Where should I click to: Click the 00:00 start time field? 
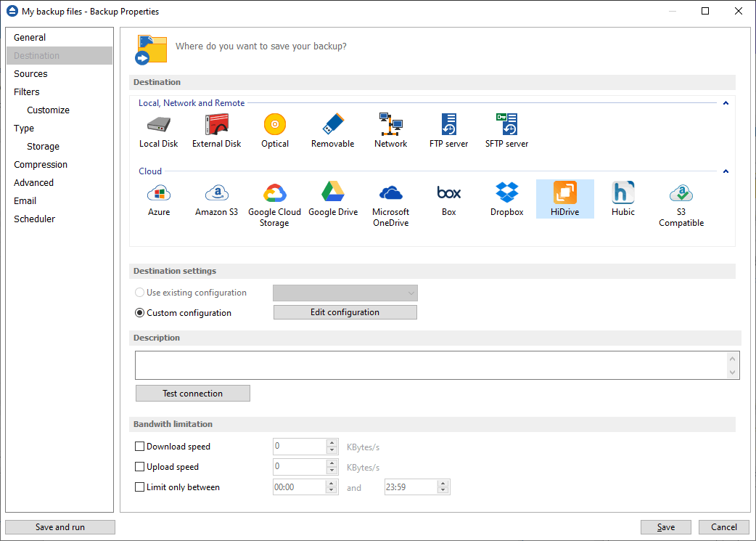click(300, 487)
